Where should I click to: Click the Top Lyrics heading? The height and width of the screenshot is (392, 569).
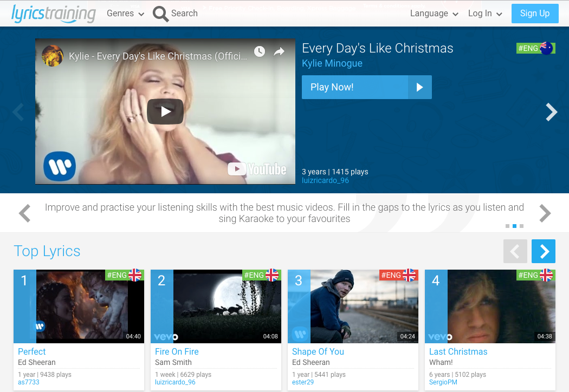tap(47, 251)
